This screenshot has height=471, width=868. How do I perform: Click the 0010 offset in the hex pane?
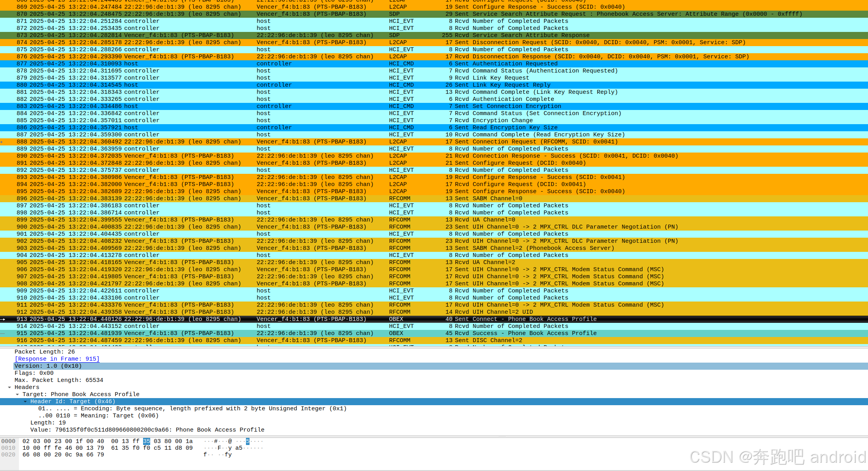[8, 448]
